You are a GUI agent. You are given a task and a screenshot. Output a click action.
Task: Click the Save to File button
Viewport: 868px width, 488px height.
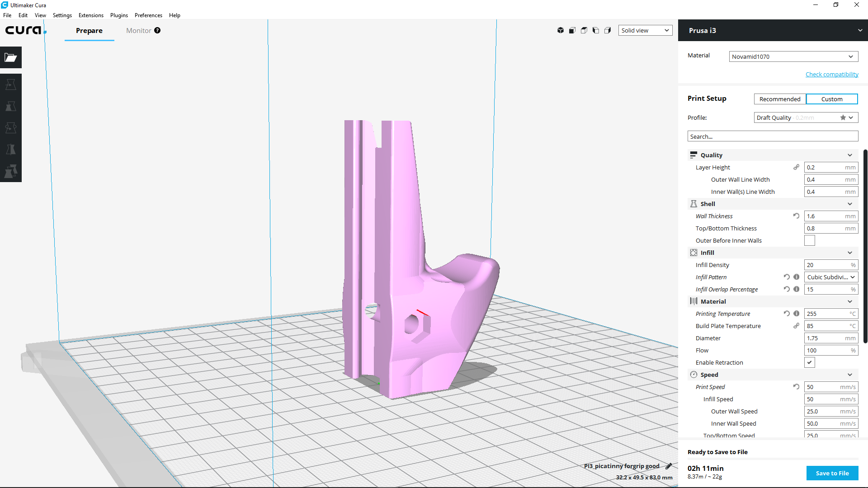click(x=832, y=473)
